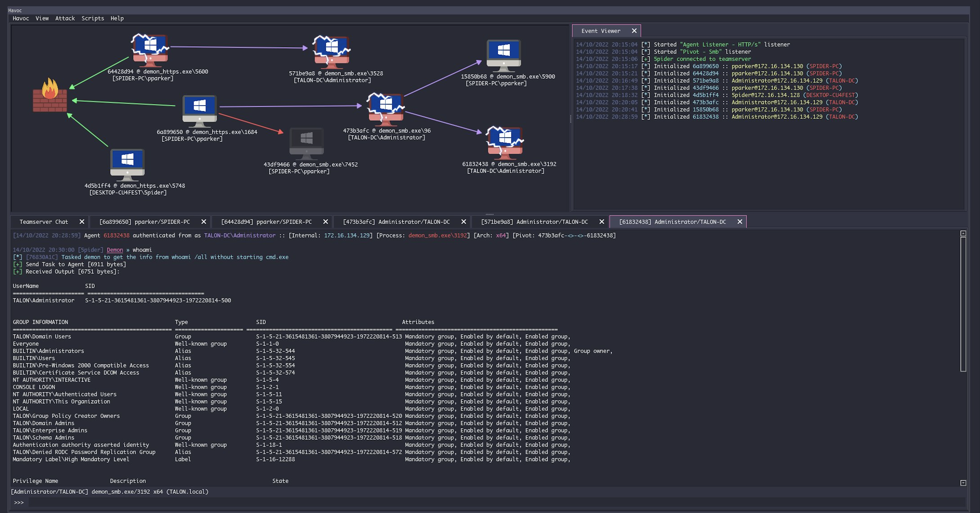Screen dimensions: 980x513
Task: Close the [473b3afc] Administrator/TALON-DC tab
Action: (x=463, y=221)
